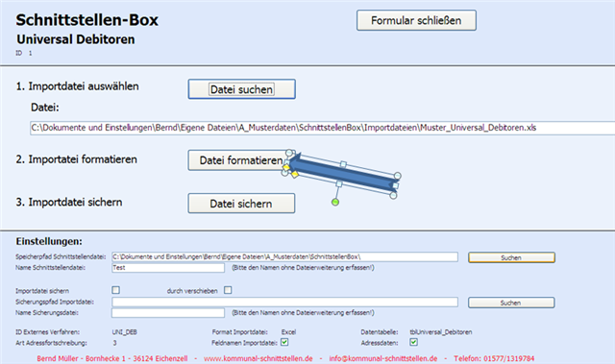Uncheck the Feldnamen Importdatei checkbox
Image resolution: width=615 pixels, height=364 pixels.
284,342
